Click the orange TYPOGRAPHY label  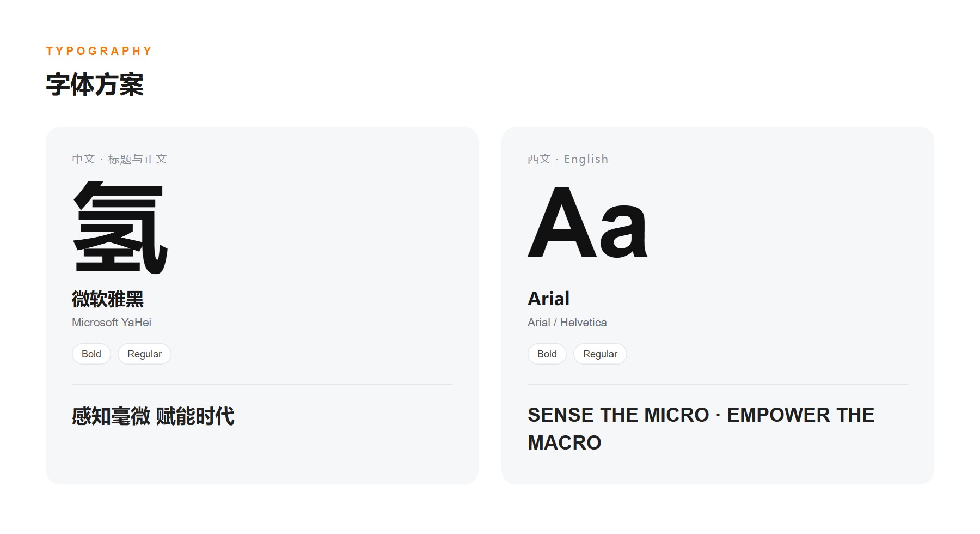99,51
